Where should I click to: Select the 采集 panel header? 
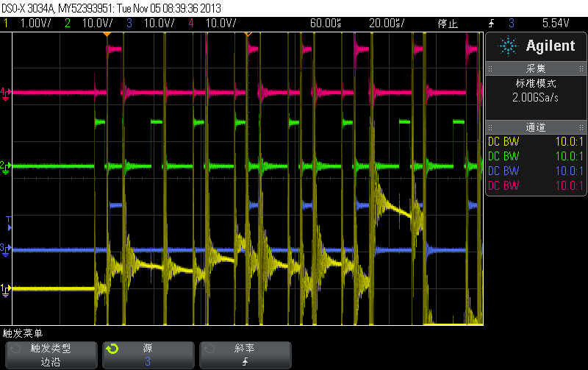536,68
